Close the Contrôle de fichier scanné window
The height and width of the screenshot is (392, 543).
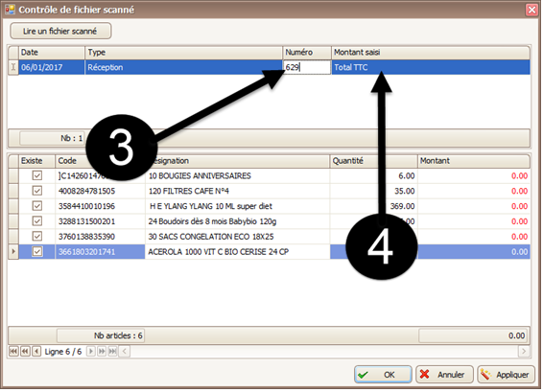click(x=531, y=10)
